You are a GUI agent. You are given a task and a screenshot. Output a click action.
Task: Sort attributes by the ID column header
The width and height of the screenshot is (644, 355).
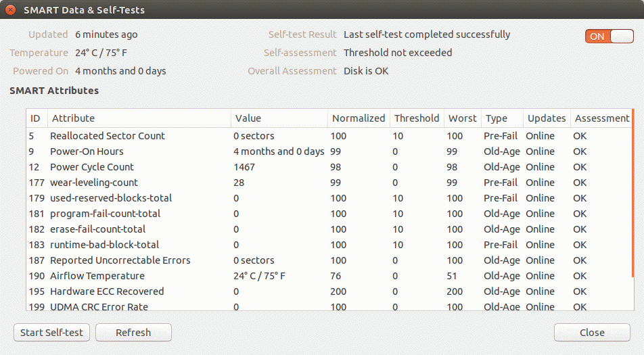pyautogui.click(x=37, y=118)
